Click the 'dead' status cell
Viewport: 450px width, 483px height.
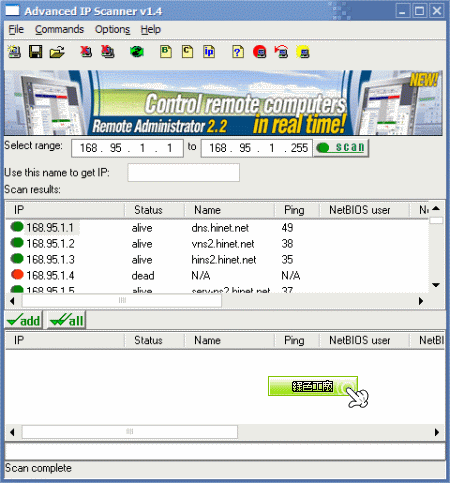point(143,276)
